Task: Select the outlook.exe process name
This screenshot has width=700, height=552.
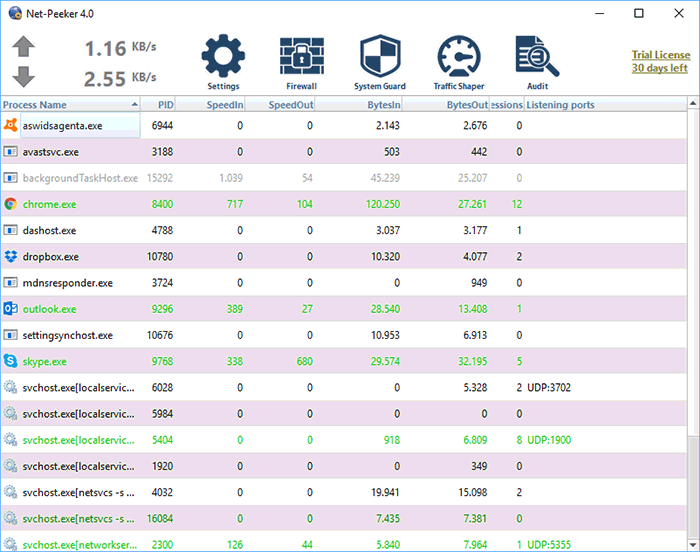Action: 50,309
